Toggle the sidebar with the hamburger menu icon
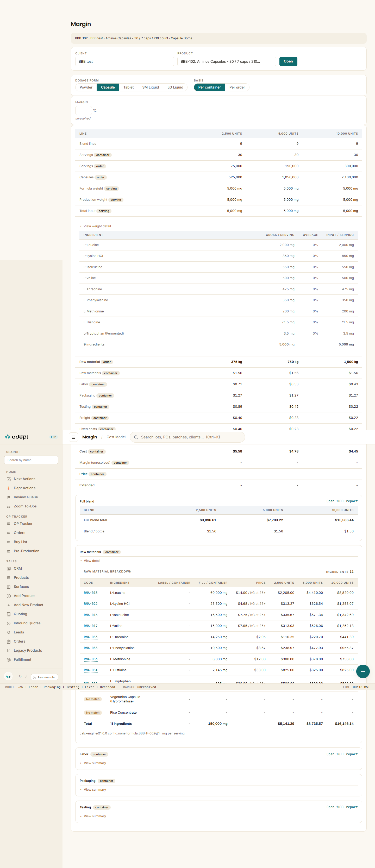 (73, 437)
